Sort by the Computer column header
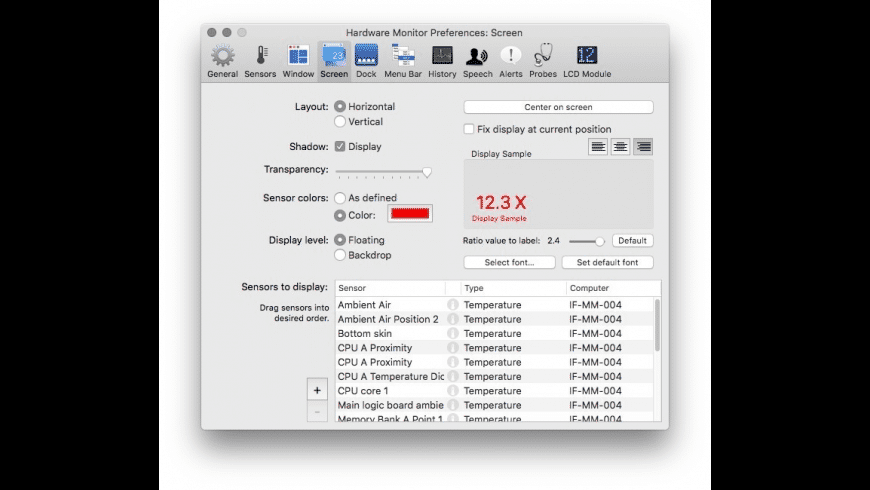The width and height of the screenshot is (870, 490). [x=613, y=288]
